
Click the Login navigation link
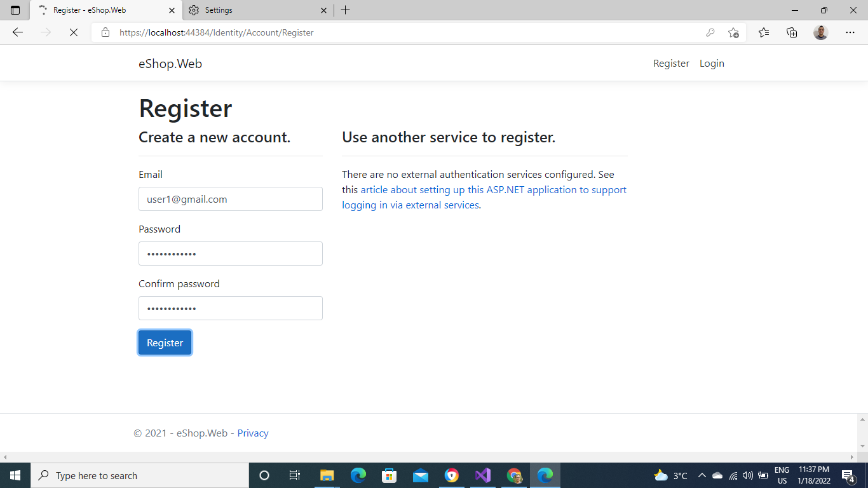click(712, 63)
